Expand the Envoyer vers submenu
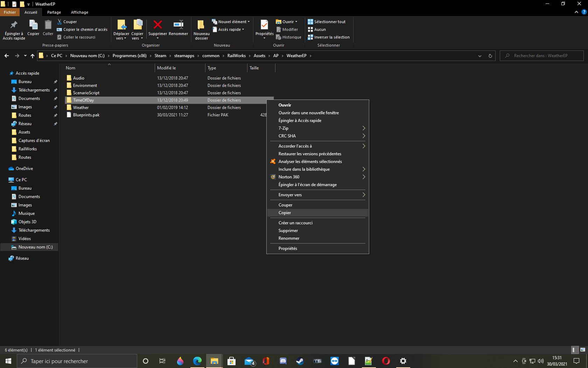Viewport: 588px width, 368px height. click(x=317, y=195)
